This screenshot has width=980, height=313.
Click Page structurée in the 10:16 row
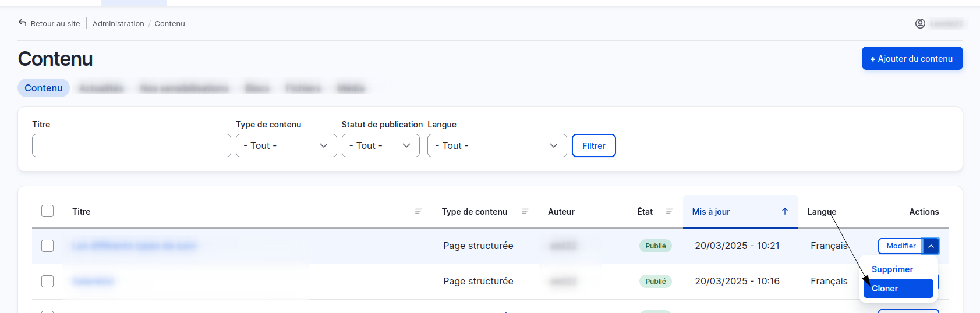pyautogui.click(x=478, y=281)
